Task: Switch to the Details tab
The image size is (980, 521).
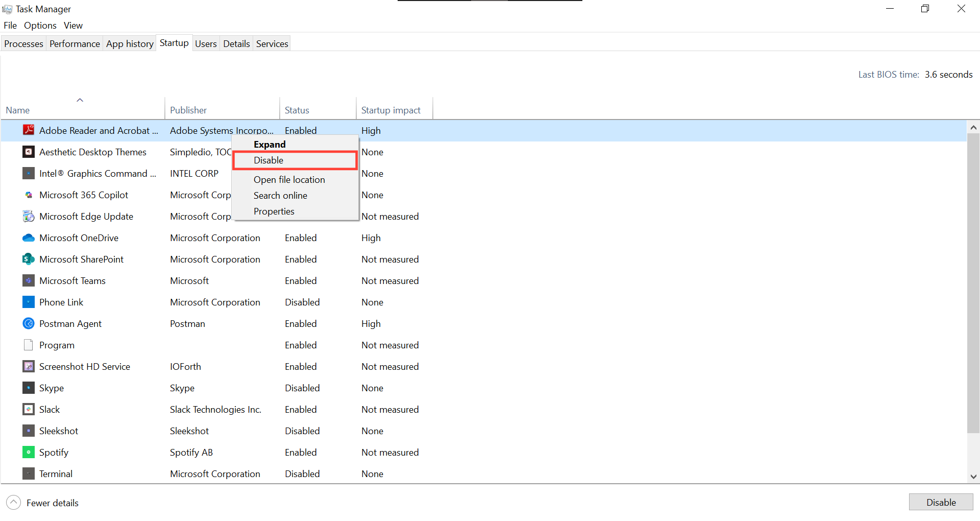Action: point(236,44)
